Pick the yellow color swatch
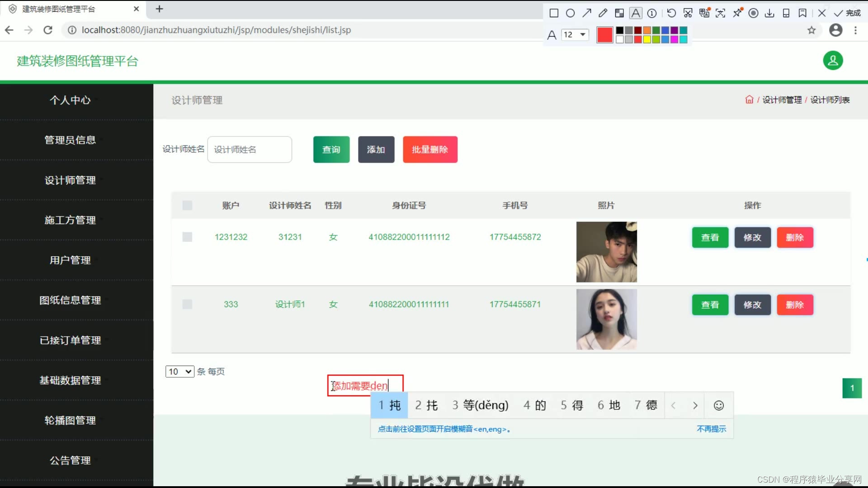The height and width of the screenshot is (488, 868). click(x=647, y=40)
